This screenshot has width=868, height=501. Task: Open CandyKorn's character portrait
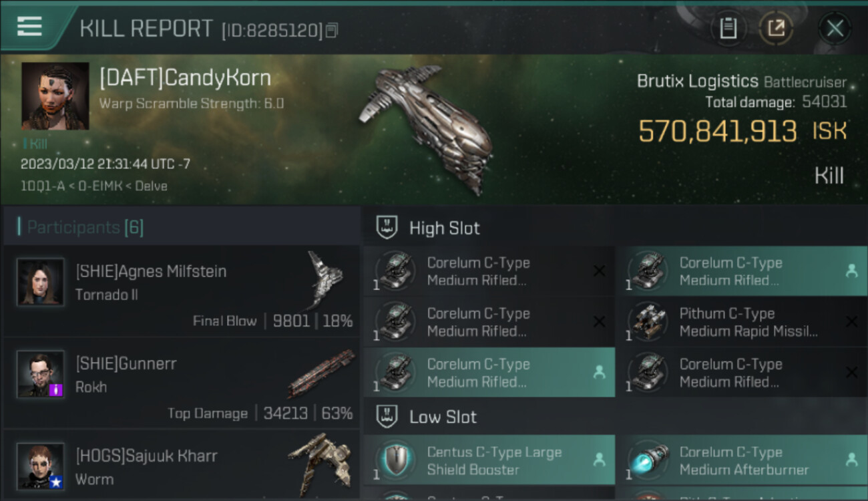(x=55, y=96)
